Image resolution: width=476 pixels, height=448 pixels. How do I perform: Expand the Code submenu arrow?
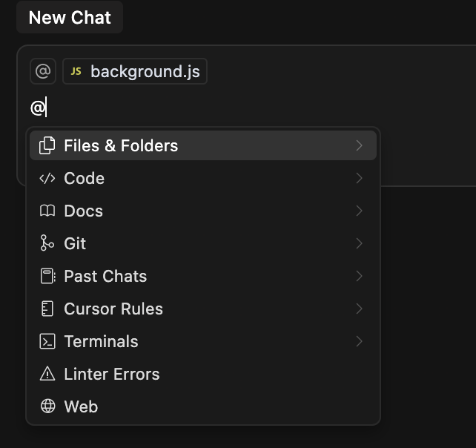pyautogui.click(x=360, y=178)
